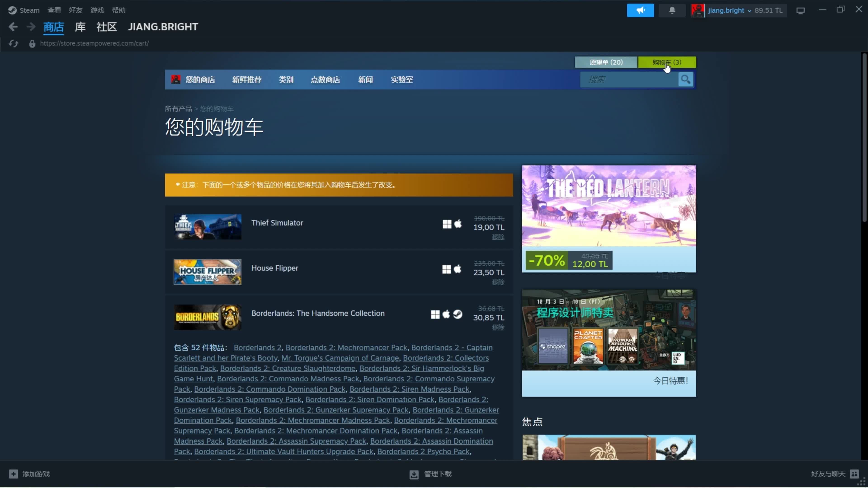Open The Red Lantern -70% promo
The height and width of the screenshot is (488, 868).
click(609, 218)
